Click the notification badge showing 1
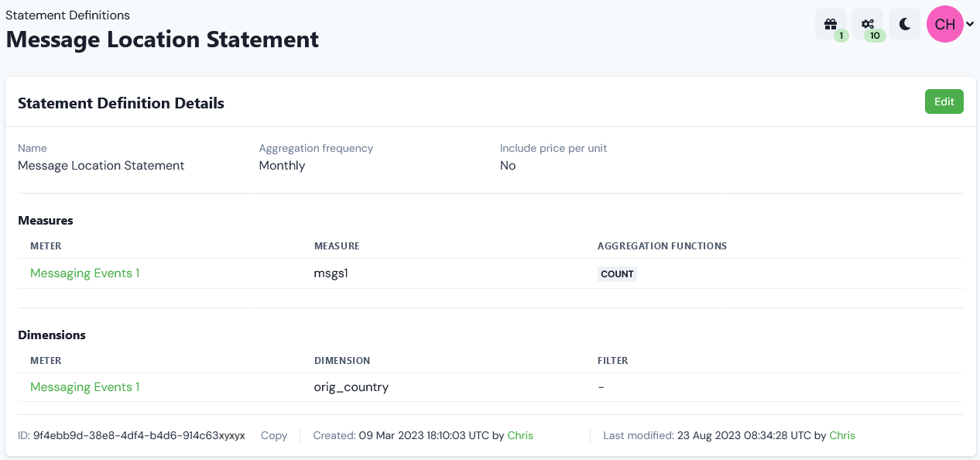Viewport: 980px width, 460px height. tap(840, 35)
